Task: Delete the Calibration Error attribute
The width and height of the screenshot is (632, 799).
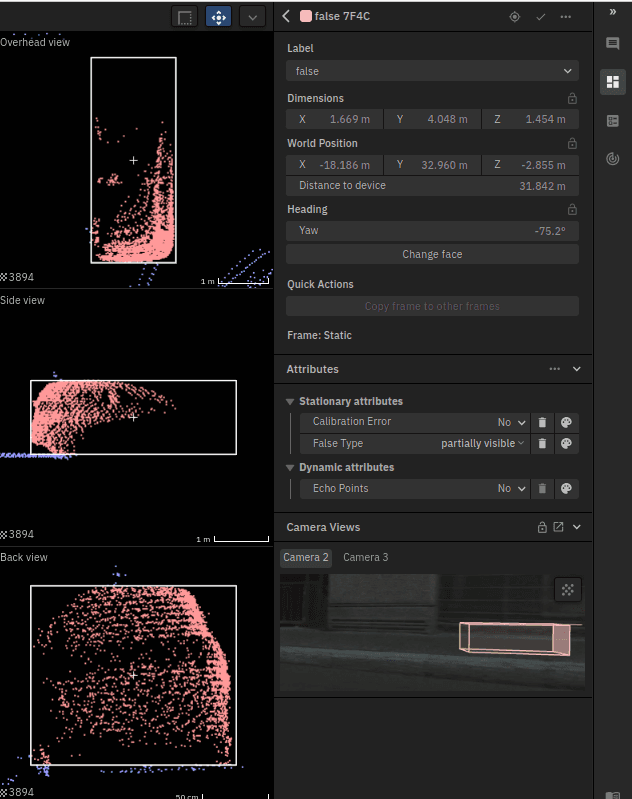Action: [542, 422]
